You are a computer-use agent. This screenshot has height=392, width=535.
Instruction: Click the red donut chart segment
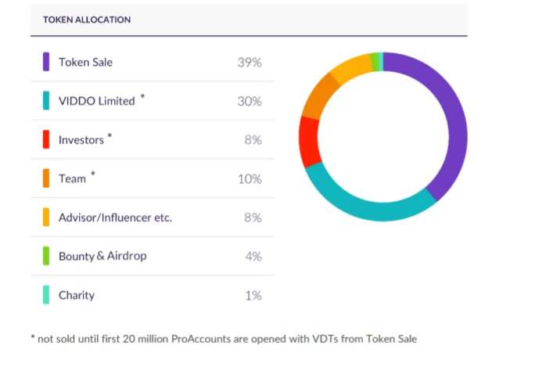tap(309, 142)
